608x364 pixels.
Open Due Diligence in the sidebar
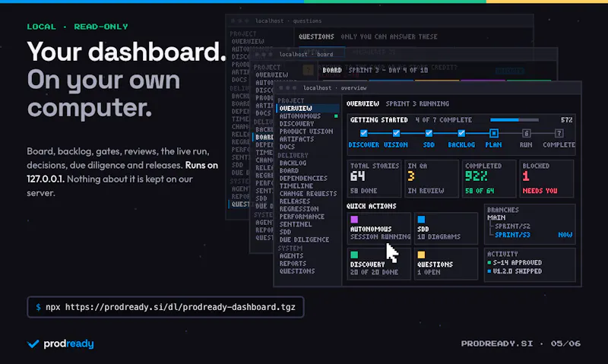pyautogui.click(x=304, y=240)
